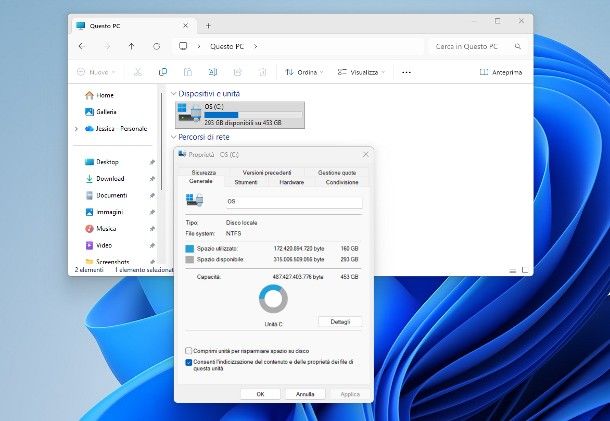Switch to the Strumenti tab
610x421 pixels.
246,182
